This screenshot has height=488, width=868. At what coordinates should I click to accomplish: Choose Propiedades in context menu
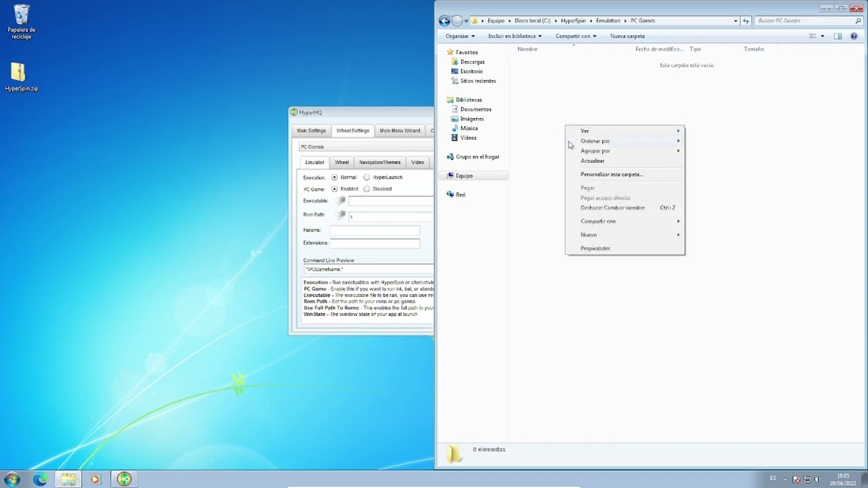coord(625,248)
